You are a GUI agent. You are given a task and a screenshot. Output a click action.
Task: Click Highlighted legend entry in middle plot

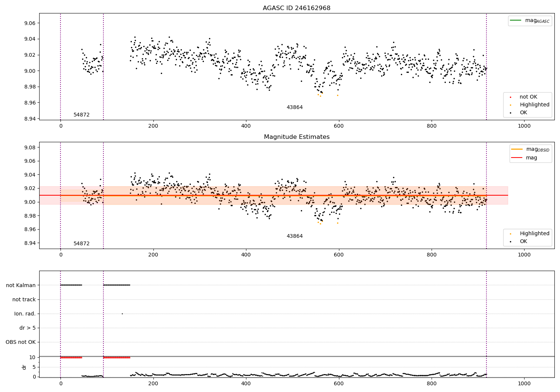(x=529, y=233)
